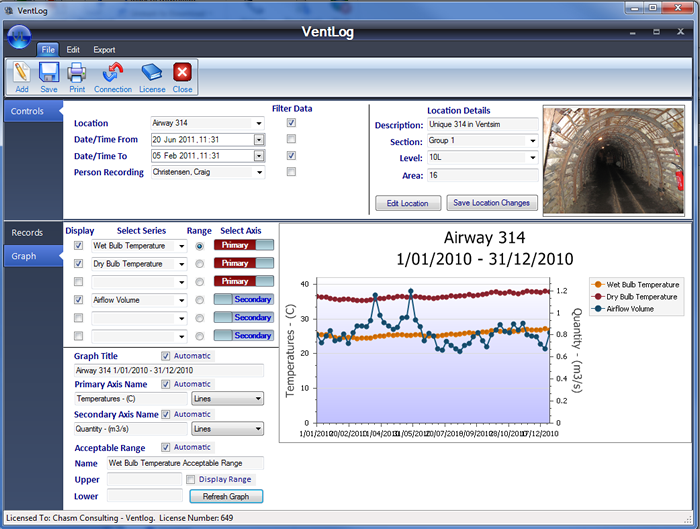Toggle Secondary Axis Name Automatic checkbox
This screenshot has height=529, width=700.
(x=166, y=414)
